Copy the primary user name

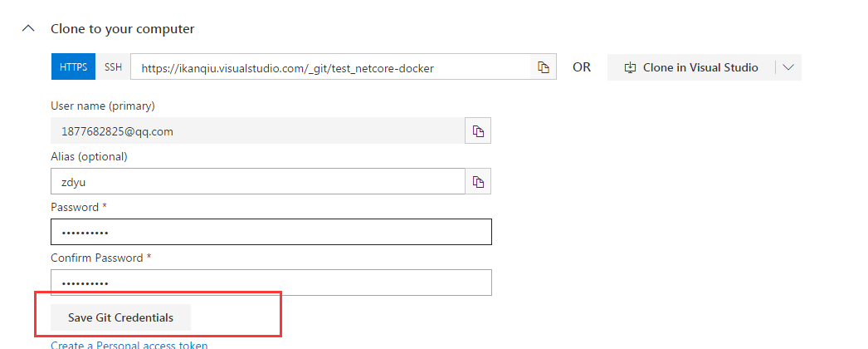(x=478, y=130)
